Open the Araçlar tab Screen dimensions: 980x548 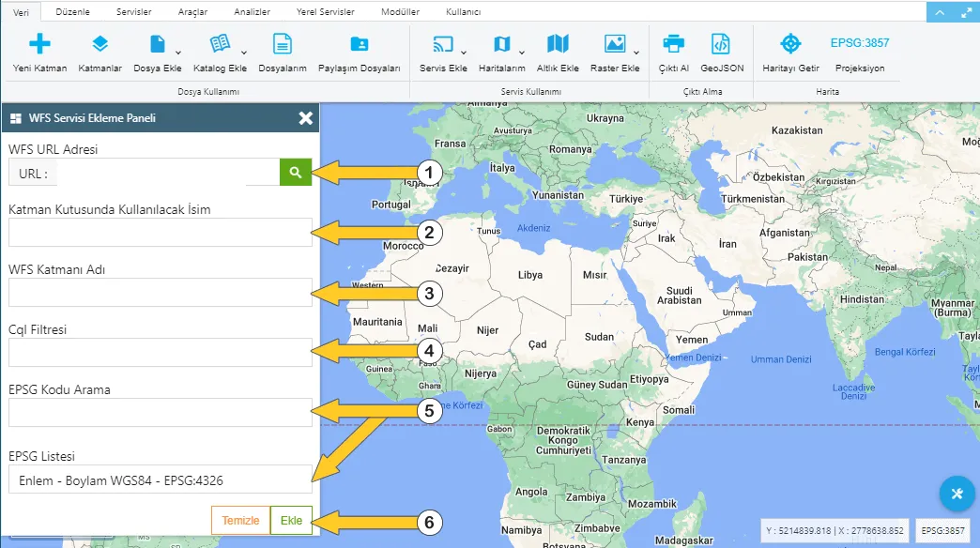192,12
